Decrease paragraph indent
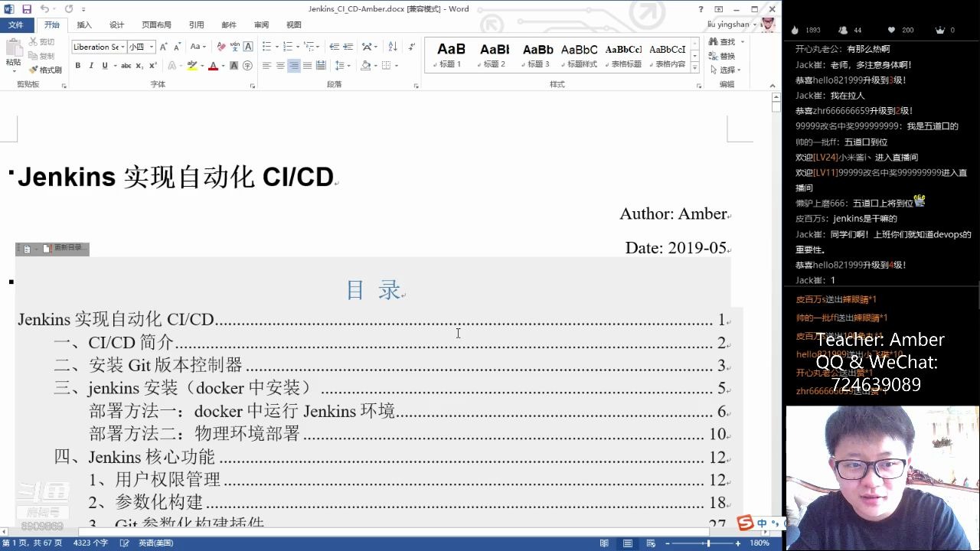The width and height of the screenshot is (980, 551). (334, 47)
